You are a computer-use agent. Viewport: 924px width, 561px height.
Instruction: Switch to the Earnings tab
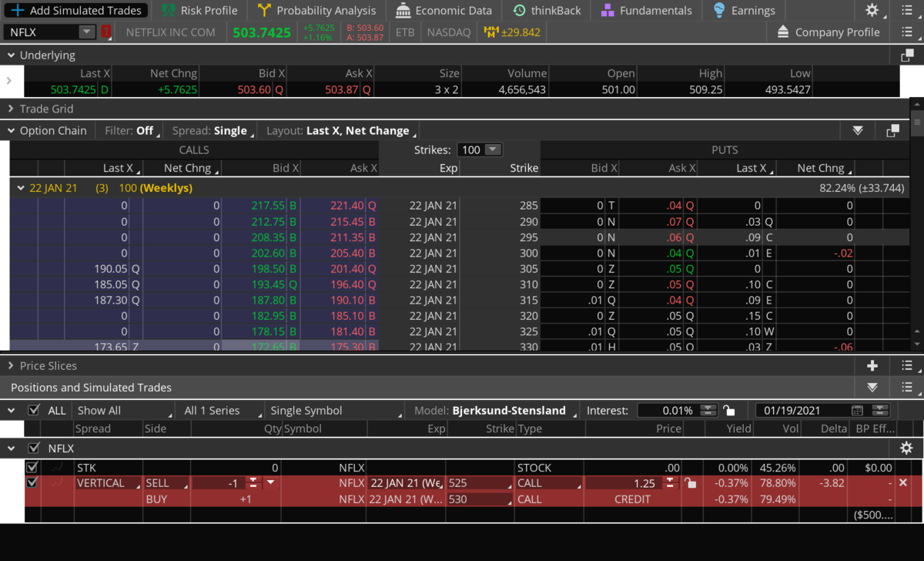(x=744, y=10)
